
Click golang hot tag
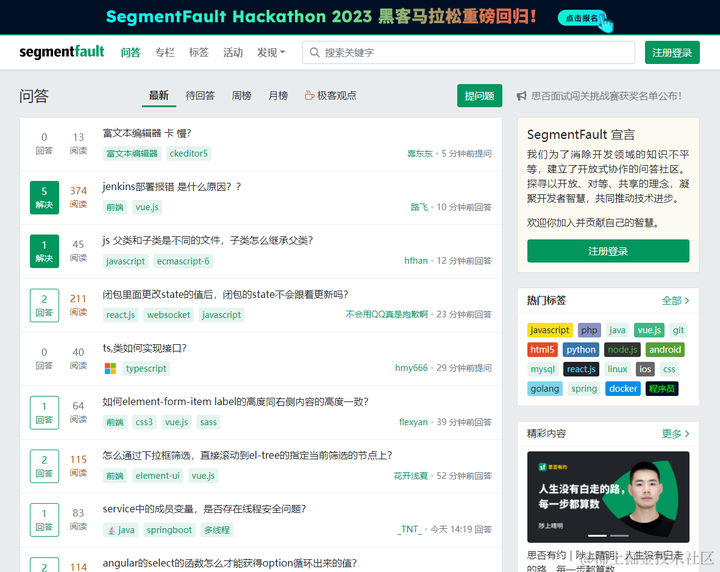point(545,389)
